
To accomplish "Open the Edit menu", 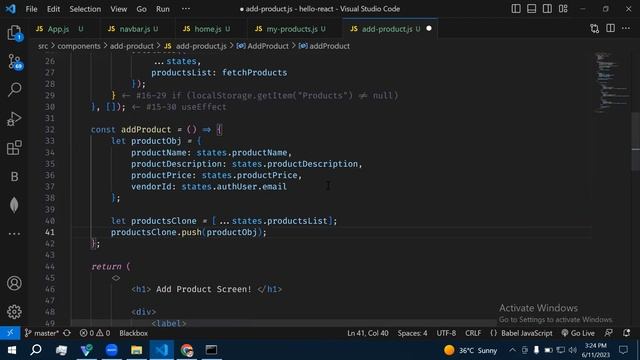I will [53, 9].
